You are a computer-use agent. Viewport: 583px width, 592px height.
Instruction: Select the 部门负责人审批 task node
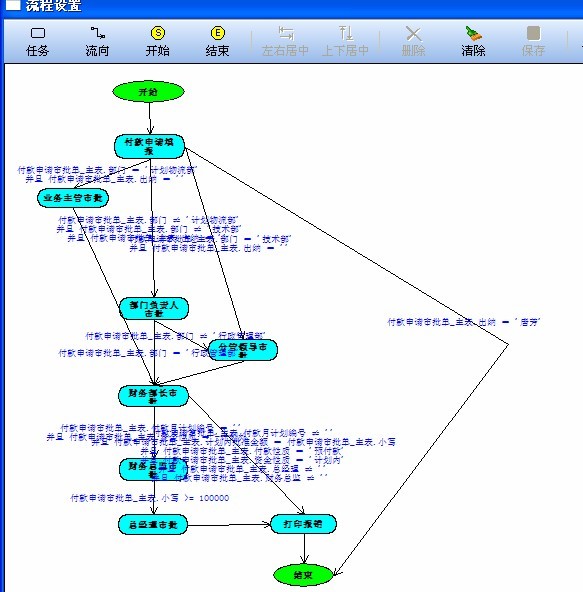click(x=154, y=308)
